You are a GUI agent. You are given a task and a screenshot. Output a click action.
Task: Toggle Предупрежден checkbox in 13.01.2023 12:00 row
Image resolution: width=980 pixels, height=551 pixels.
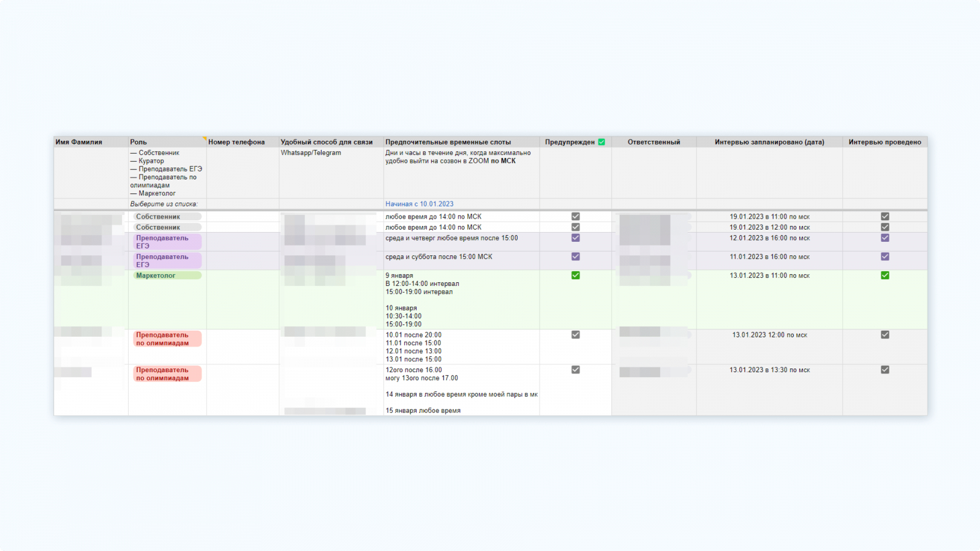pos(576,335)
